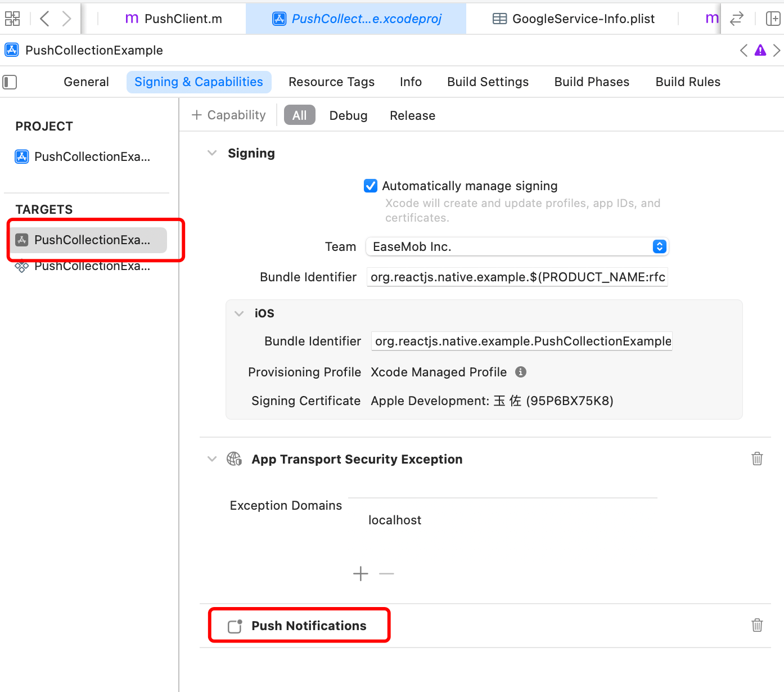Hide the project and targets sidebar

pyautogui.click(x=10, y=82)
